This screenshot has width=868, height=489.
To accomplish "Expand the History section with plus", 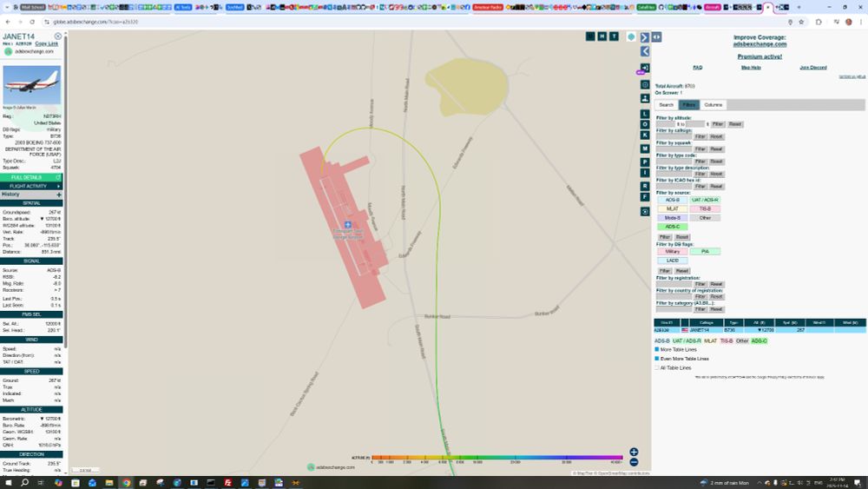I will [59, 195].
